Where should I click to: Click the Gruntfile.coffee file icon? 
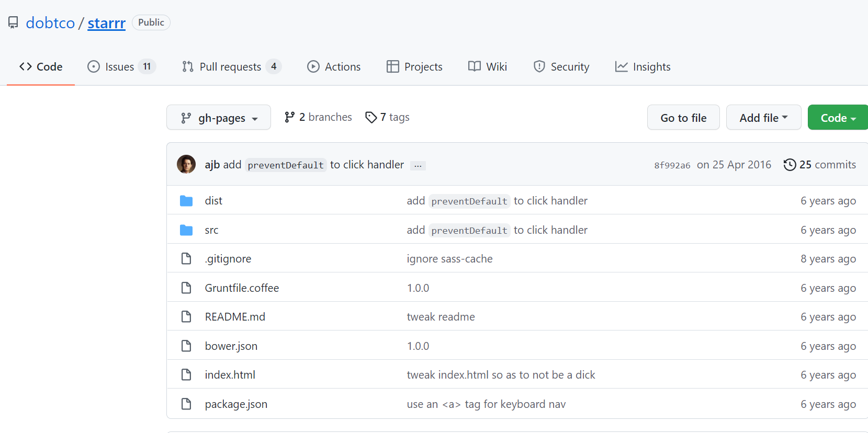186,288
